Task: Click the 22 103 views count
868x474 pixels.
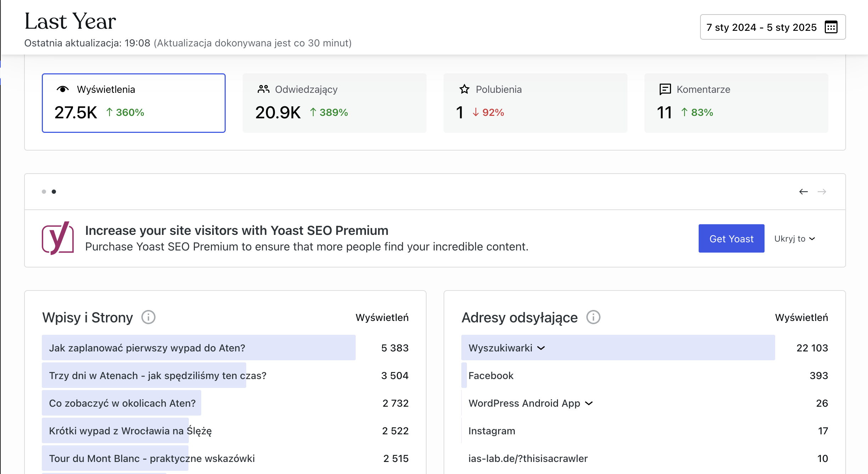Action: click(x=812, y=348)
